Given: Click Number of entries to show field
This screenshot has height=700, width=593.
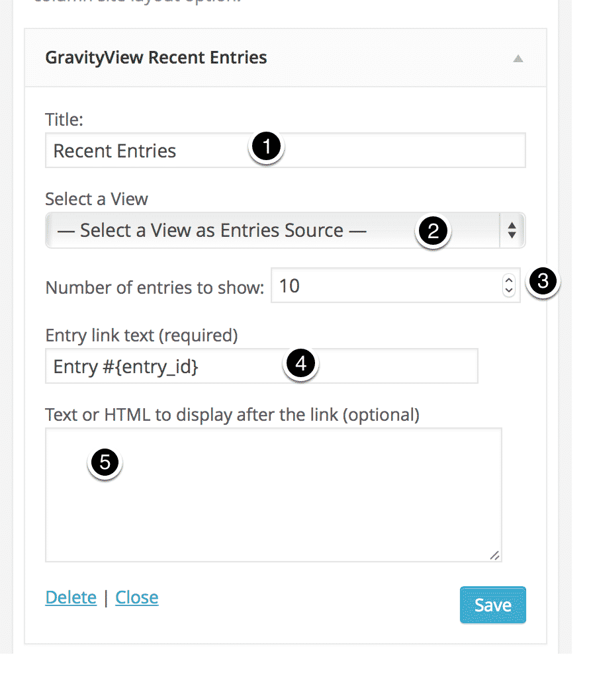Looking at the screenshot, I should coord(395,286).
